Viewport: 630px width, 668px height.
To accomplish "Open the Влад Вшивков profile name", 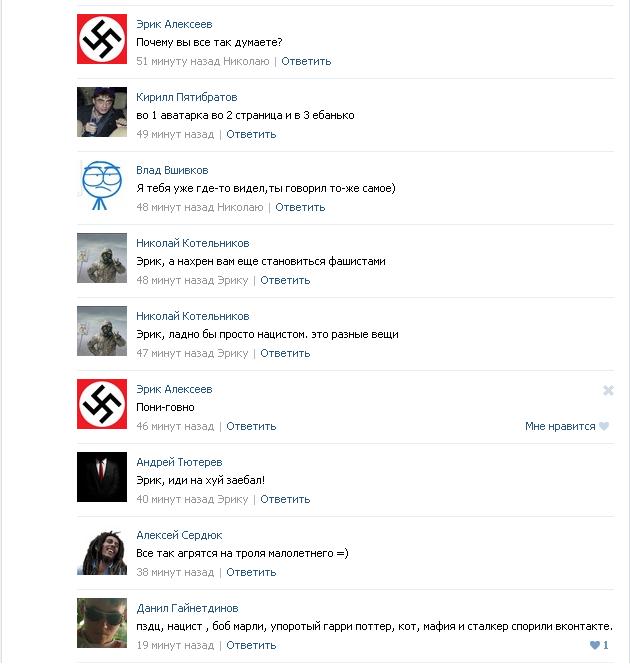I will click(x=172, y=170).
